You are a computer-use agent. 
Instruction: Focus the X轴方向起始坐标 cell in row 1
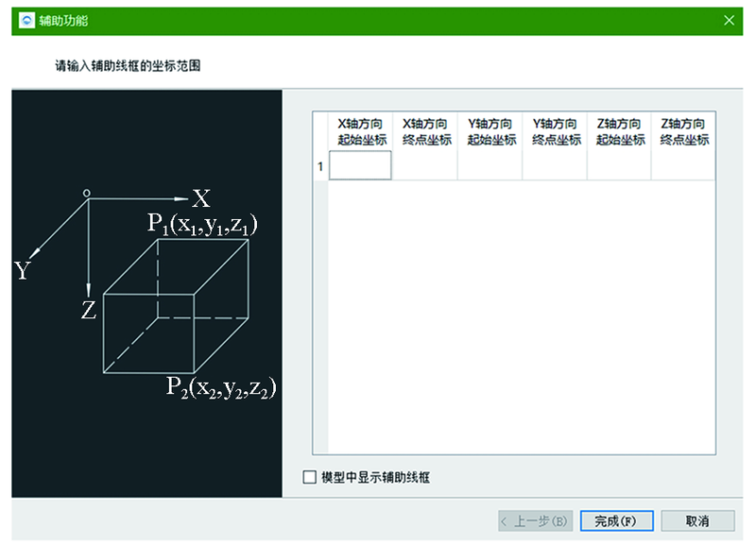360,165
